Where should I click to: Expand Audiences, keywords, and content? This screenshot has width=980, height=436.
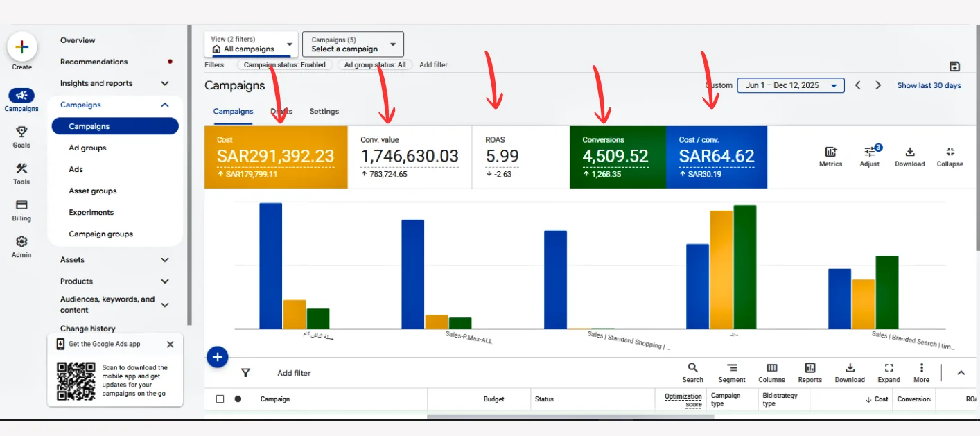(165, 305)
